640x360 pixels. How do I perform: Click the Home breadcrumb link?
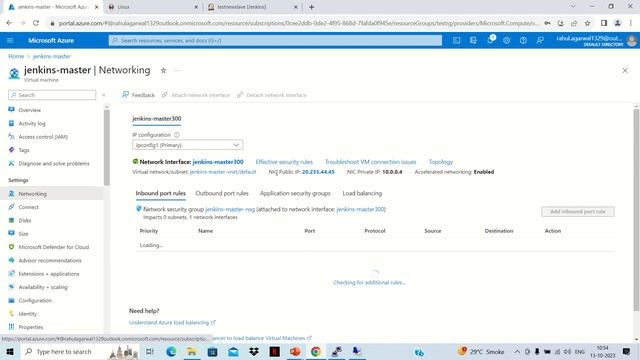(x=16, y=56)
